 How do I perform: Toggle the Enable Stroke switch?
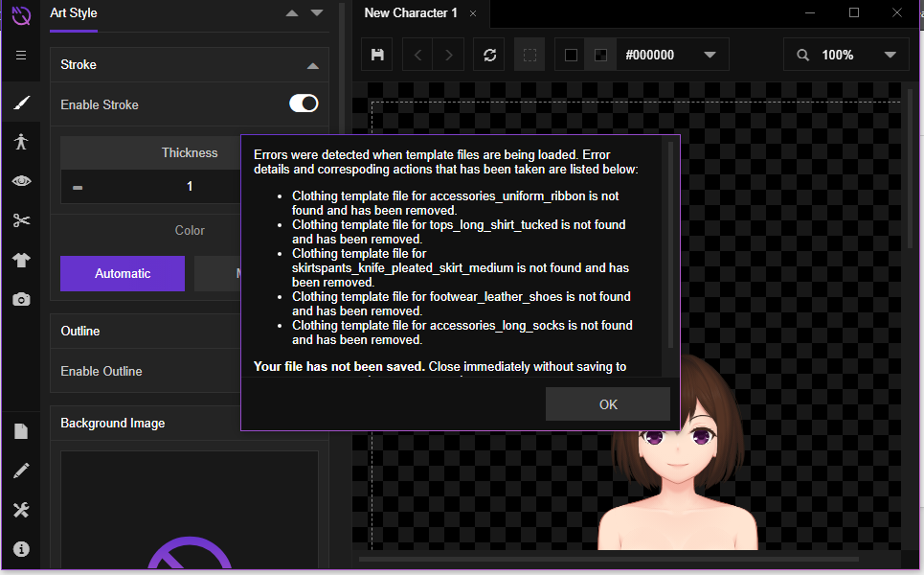coord(304,103)
